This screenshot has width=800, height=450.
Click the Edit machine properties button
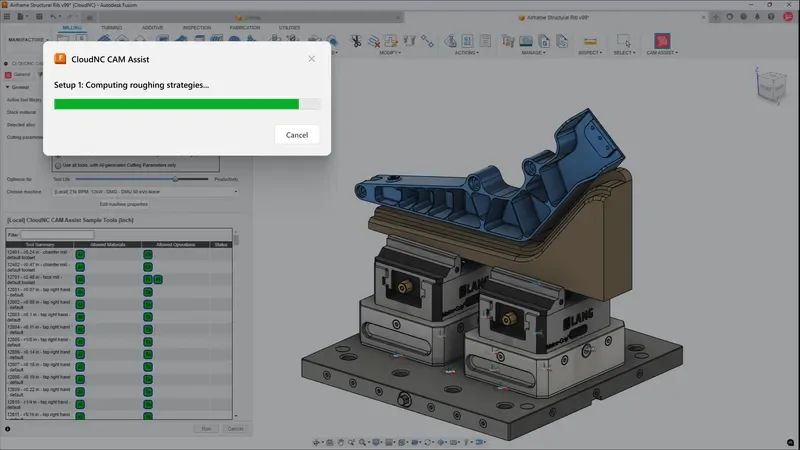123,204
